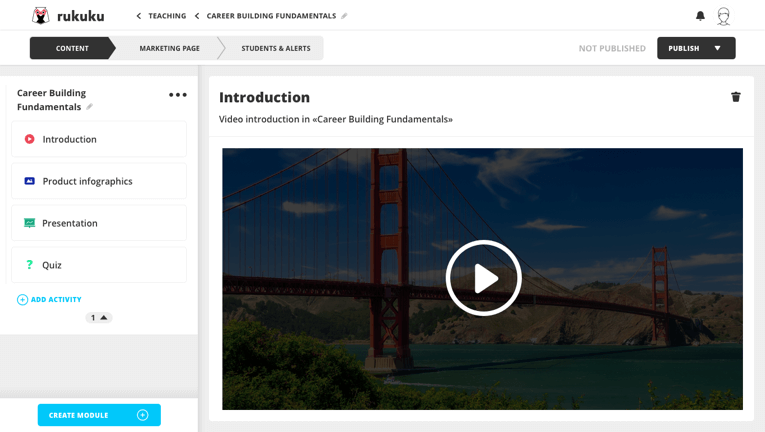
Task: Expand the Publish dropdown arrow
Action: point(717,48)
